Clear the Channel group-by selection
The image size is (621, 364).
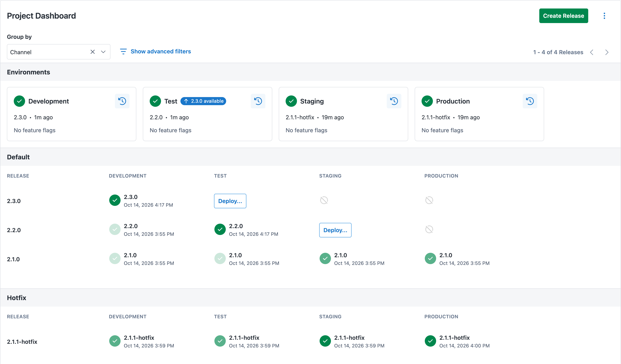point(93,52)
